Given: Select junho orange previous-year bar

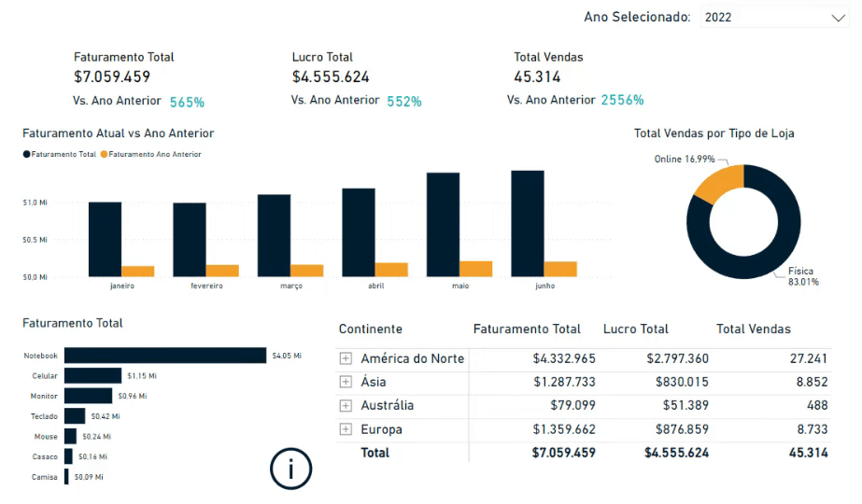Looking at the screenshot, I should [560, 270].
